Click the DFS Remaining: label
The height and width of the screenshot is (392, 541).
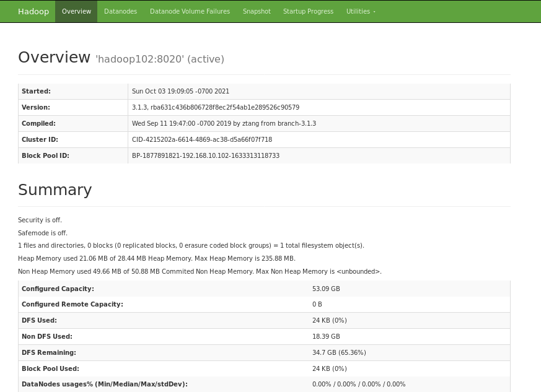click(x=49, y=353)
